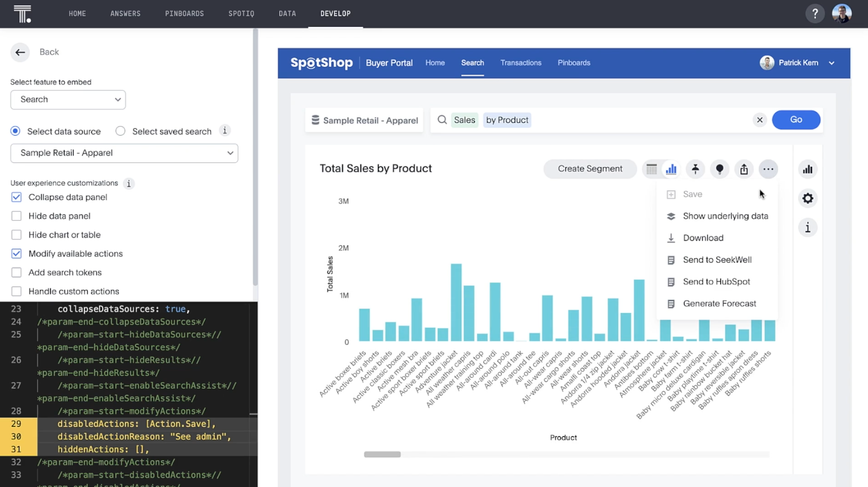This screenshot has height=487, width=868.
Task: Clear the search bar with X icon
Action: 760,120
